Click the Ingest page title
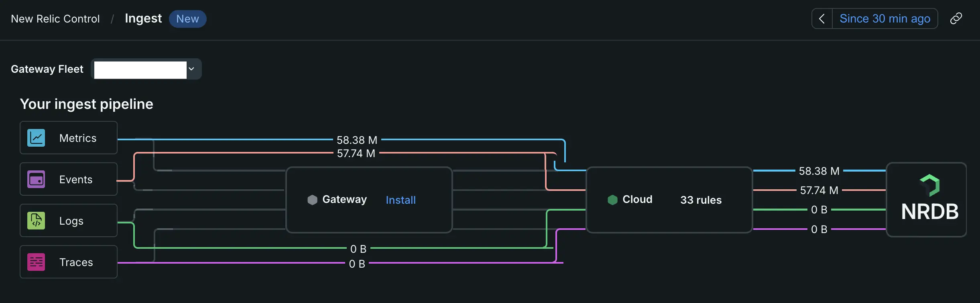This screenshot has width=980, height=303. [143, 18]
